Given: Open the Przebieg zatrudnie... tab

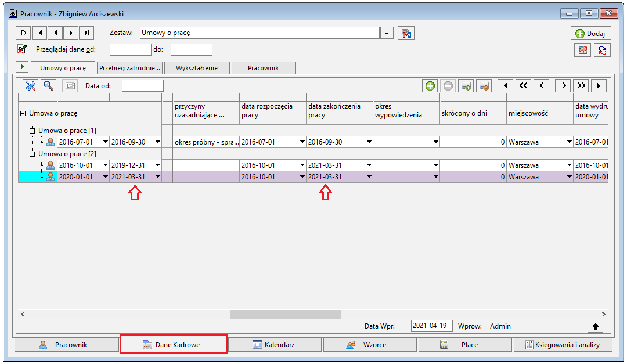Looking at the screenshot, I should pyautogui.click(x=129, y=67).
